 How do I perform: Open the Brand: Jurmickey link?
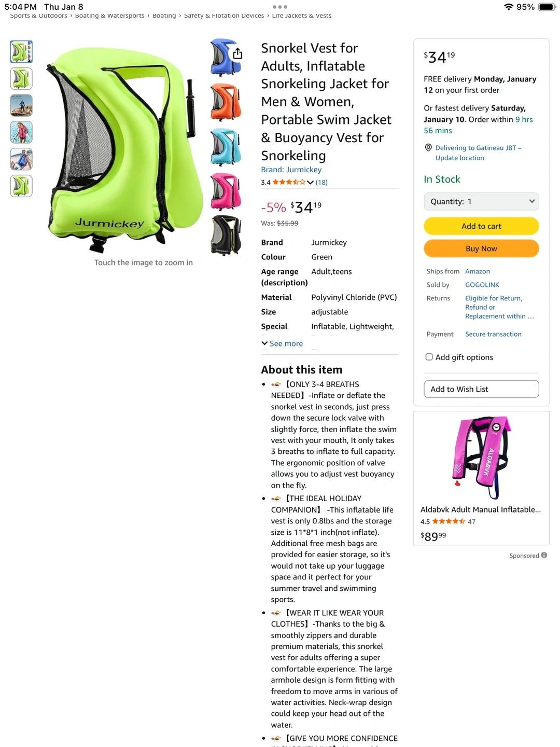291,170
